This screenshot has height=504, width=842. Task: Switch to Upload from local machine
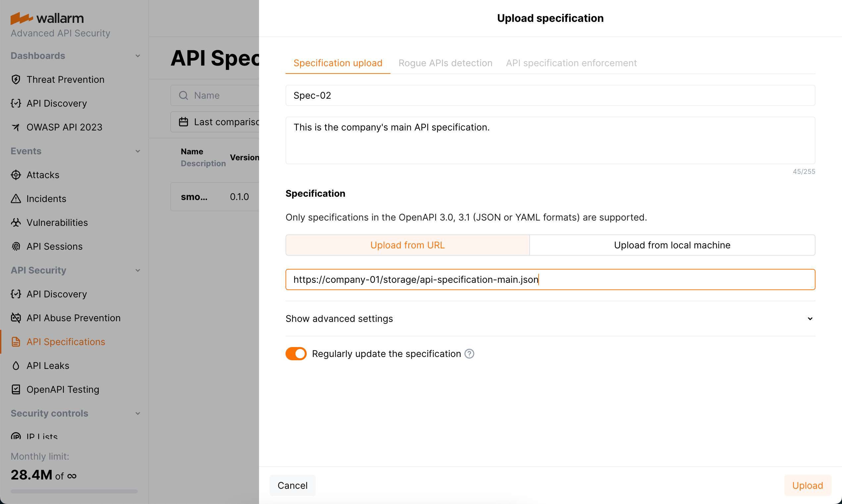tap(672, 245)
